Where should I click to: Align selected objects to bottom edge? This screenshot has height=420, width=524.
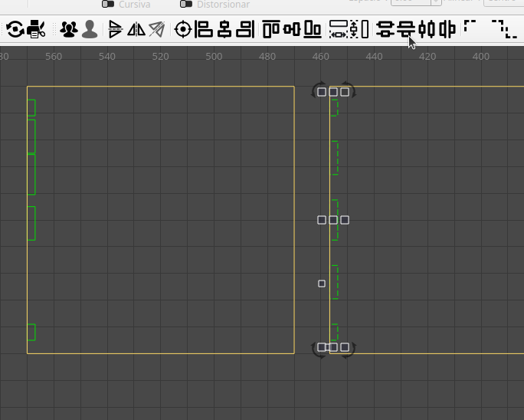(313, 29)
